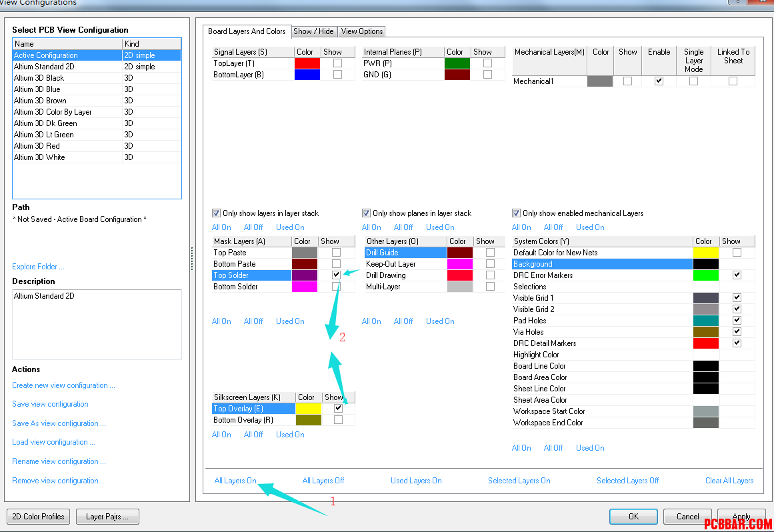This screenshot has height=532, width=774.
Task: Open BottomLayer blue color swatch
Action: pyautogui.click(x=307, y=75)
